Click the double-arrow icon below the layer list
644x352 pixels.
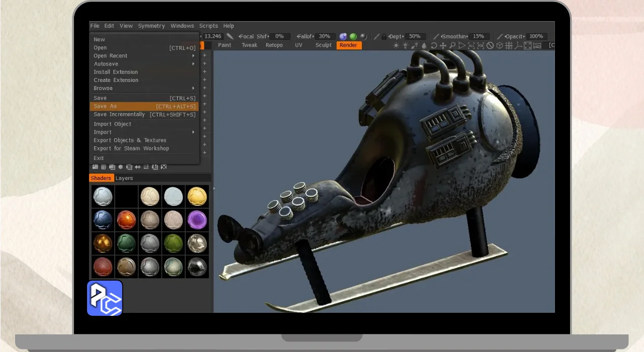pyautogui.click(x=137, y=167)
